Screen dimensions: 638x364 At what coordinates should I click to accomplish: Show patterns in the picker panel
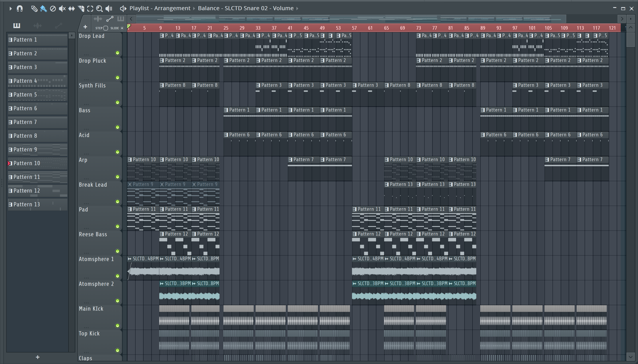[17, 25]
